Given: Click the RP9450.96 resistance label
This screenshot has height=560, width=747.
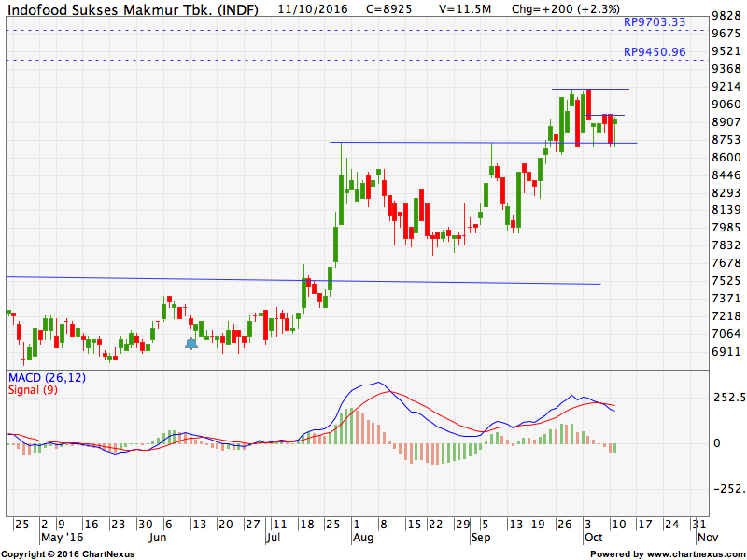Looking at the screenshot, I should pyautogui.click(x=655, y=51).
